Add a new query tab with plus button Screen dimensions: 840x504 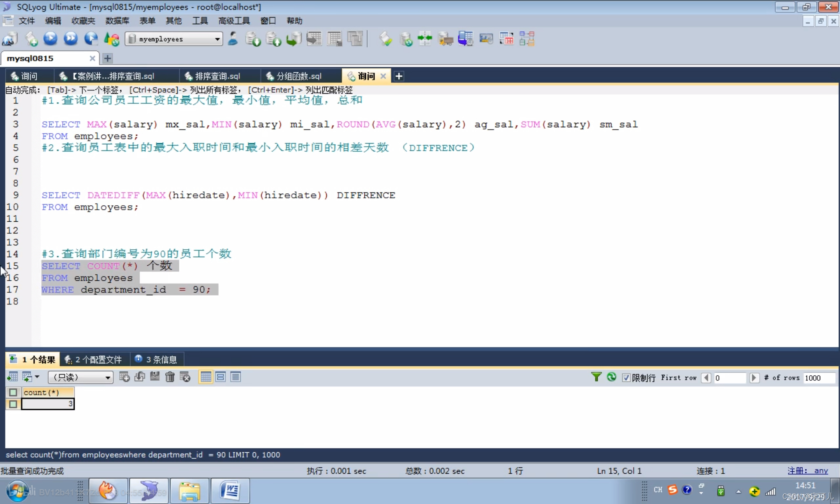coord(399,76)
